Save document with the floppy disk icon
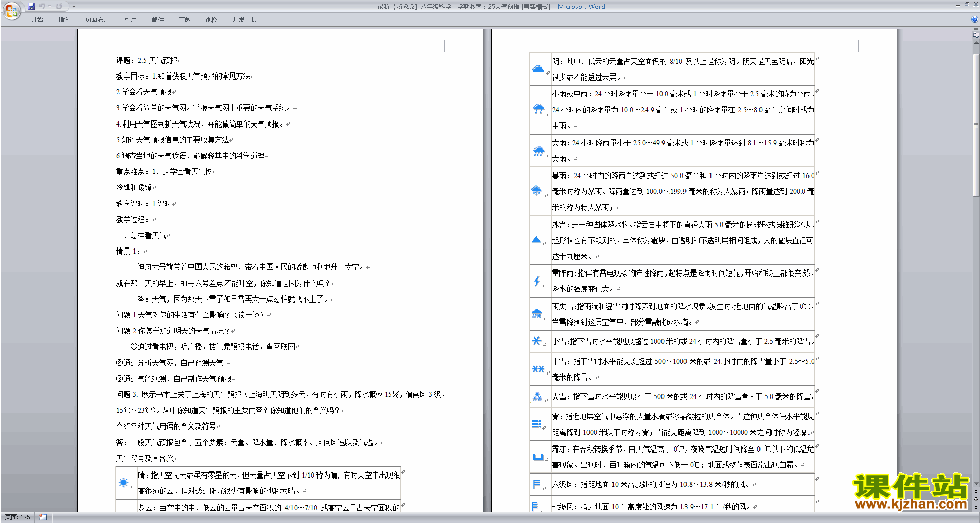The image size is (980, 523). click(x=31, y=6)
